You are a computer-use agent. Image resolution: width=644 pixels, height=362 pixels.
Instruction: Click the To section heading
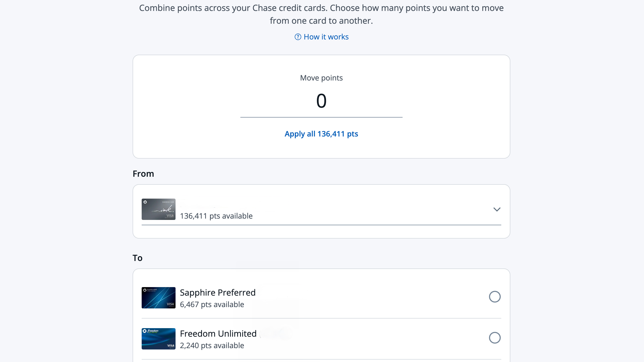[x=137, y=258]
